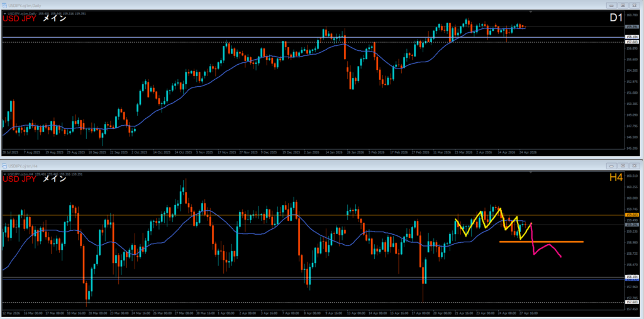Click the Daily chart window icon
Screen dimensions: 644x319
5,4
